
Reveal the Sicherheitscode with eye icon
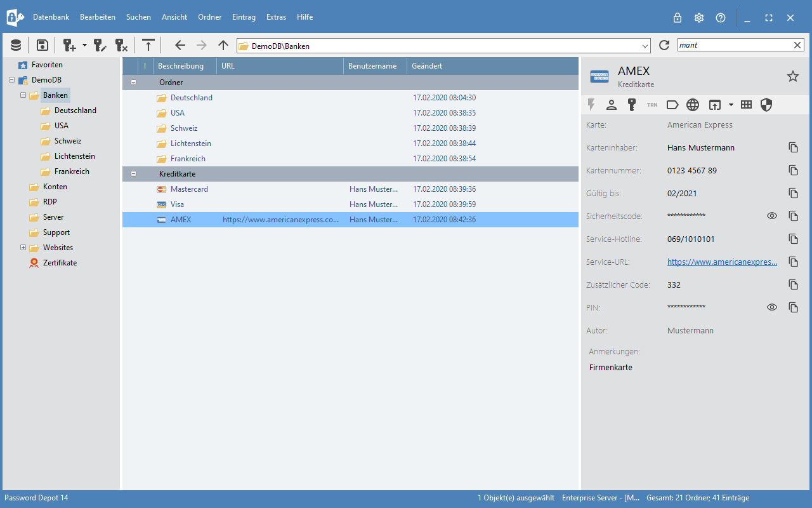pyautogui.click(x=772, y=216)
